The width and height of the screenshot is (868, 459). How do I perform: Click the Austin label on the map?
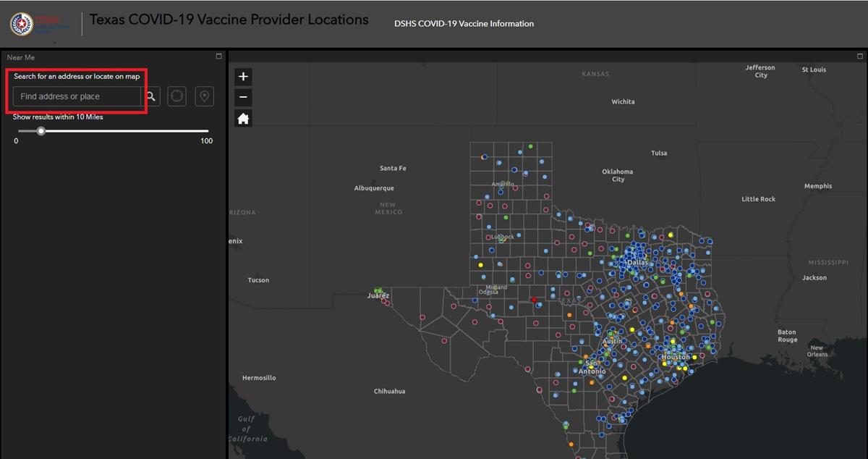[613, 341]
